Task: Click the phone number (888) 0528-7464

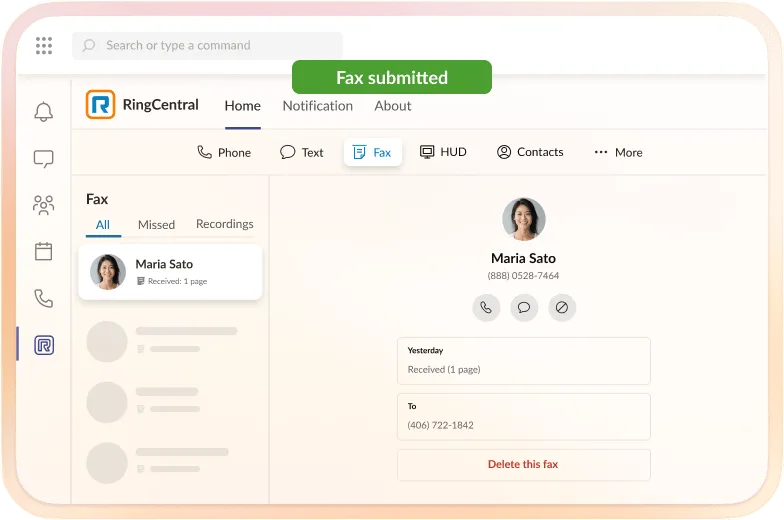Action: click(524, 276)
